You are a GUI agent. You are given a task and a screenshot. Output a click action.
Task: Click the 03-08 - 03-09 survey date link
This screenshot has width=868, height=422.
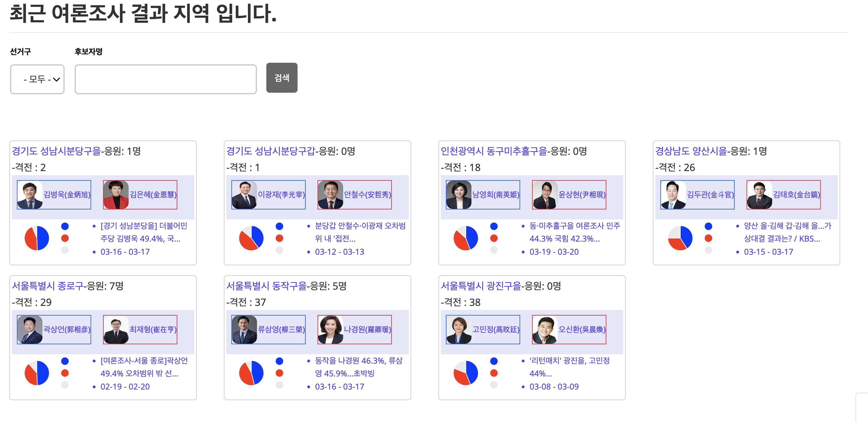click(x=554, y=387)
